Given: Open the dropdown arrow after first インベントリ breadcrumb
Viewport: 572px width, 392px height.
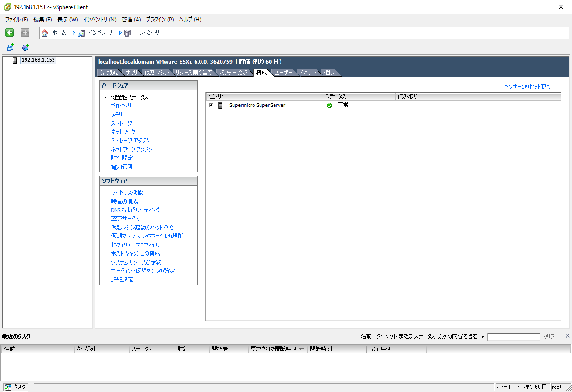Looking at the screenshot, I should (121, 33).
